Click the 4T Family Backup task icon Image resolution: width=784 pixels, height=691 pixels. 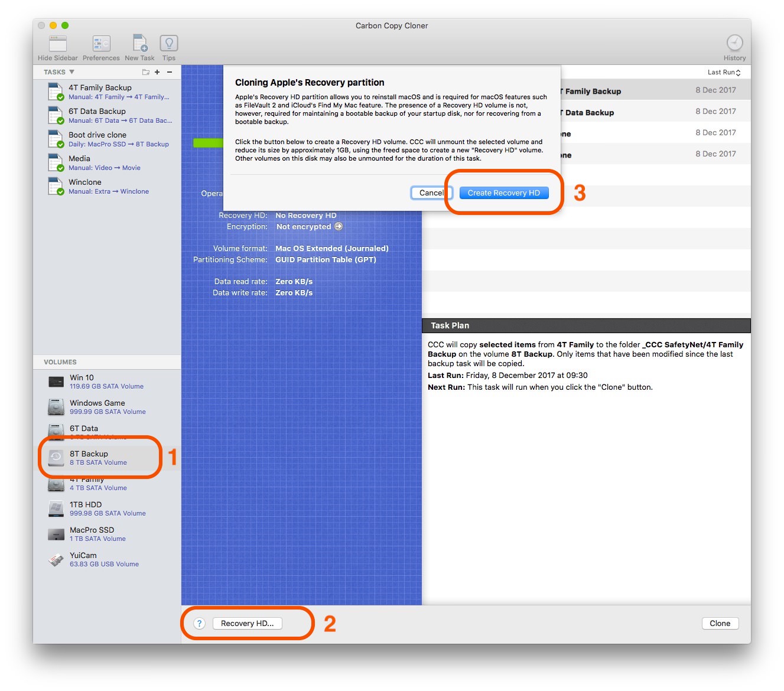click(x=56, y=92)
